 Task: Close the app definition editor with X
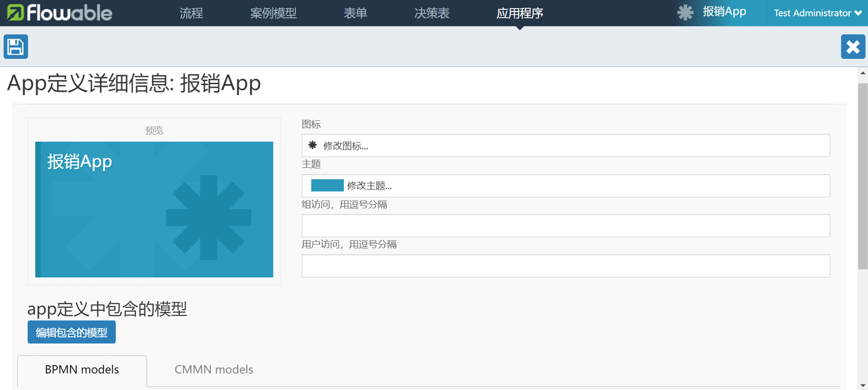tap(853, 47)
